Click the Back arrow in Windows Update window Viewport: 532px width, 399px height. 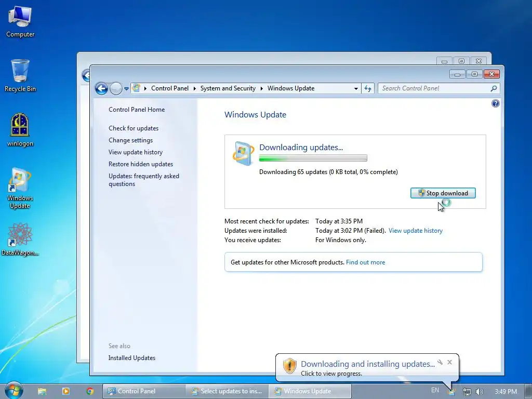(101, 88)
